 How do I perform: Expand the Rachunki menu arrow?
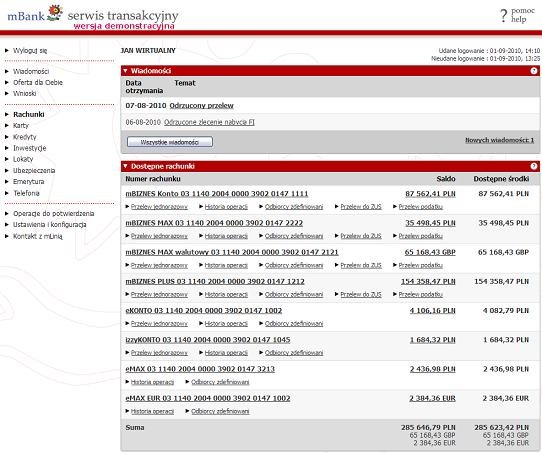pyautogui.click(x=7, y=114)
